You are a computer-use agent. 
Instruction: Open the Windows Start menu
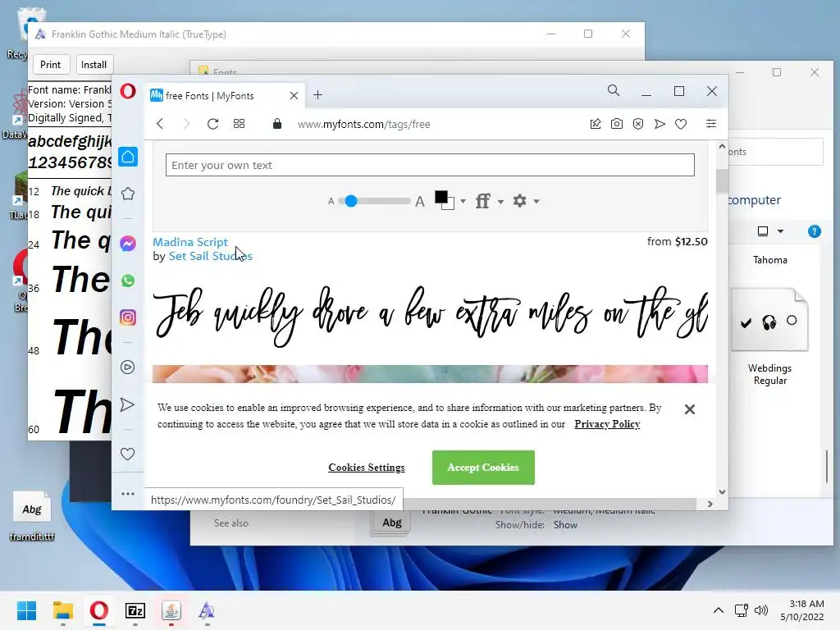tap(26, 610)
